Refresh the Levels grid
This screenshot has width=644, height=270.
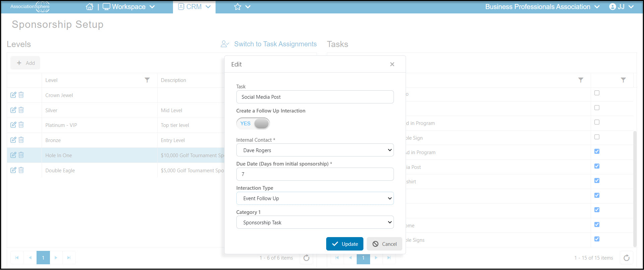pos(306,258)
